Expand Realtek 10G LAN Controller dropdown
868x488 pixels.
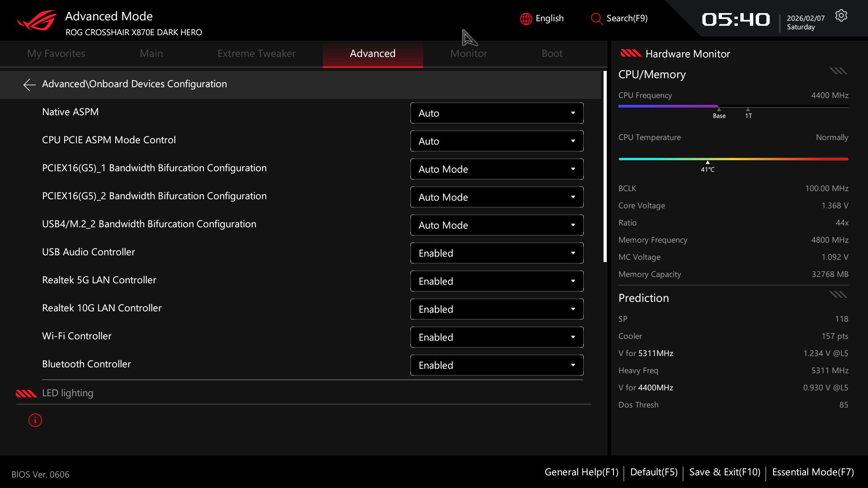click(496, 309)
